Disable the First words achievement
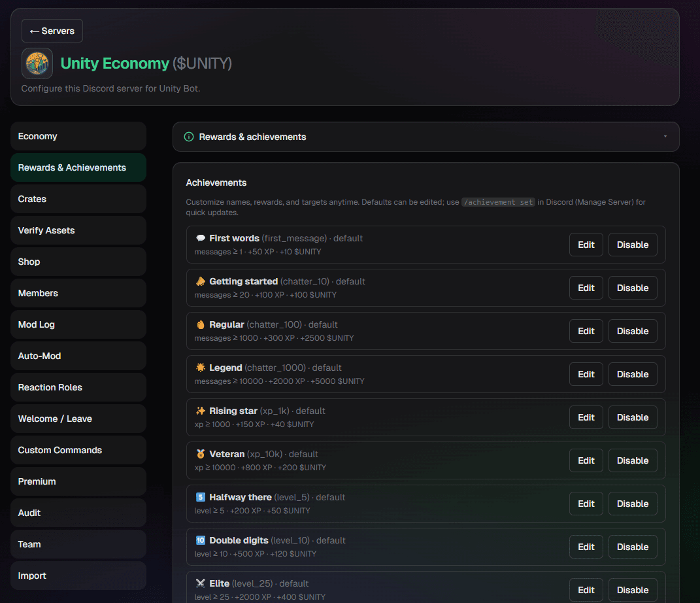The image size is (700, 603). (x=633, y=245)
